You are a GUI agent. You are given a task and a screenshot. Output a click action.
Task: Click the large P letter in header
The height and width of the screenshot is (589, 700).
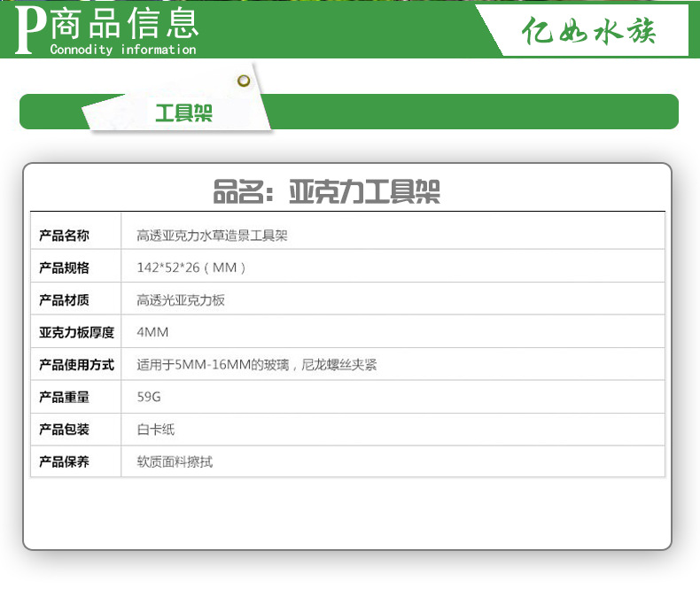pos(29,30)
